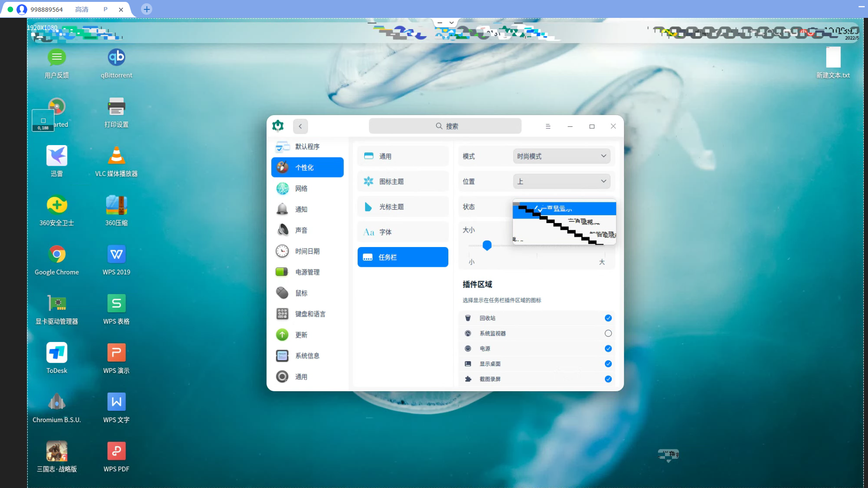Launch VLC 媒体播放器 from the desktop
Screen dimensions: 868x488
116,162
